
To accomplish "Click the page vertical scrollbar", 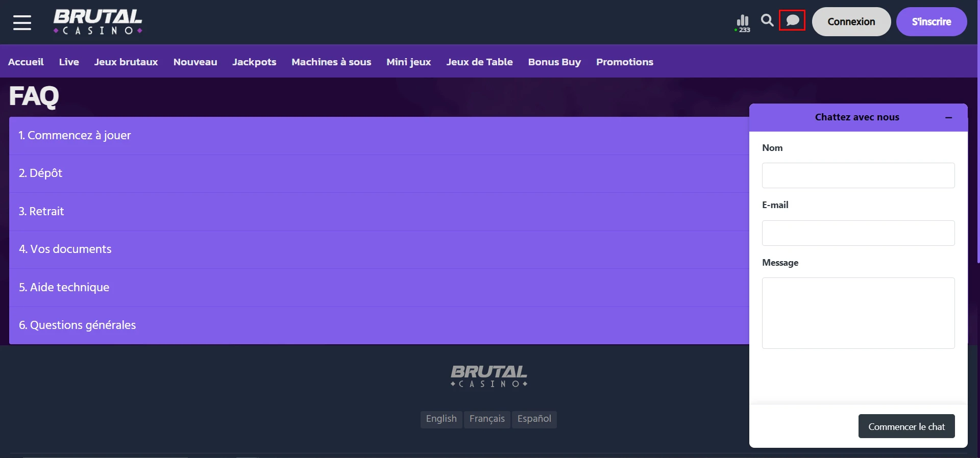I will tap(978, 133).
